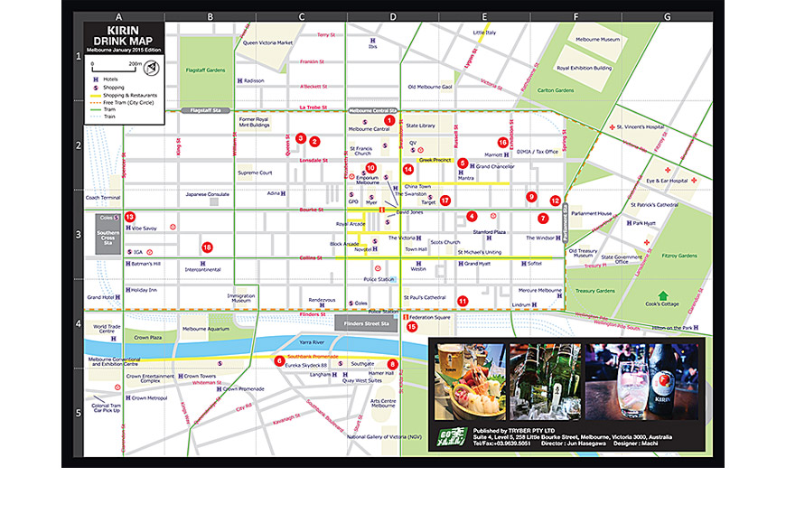The height and width of the screenshot is (532, 786).
Task: Click red marker 13 next to Coles
Action: pos(130,217)
